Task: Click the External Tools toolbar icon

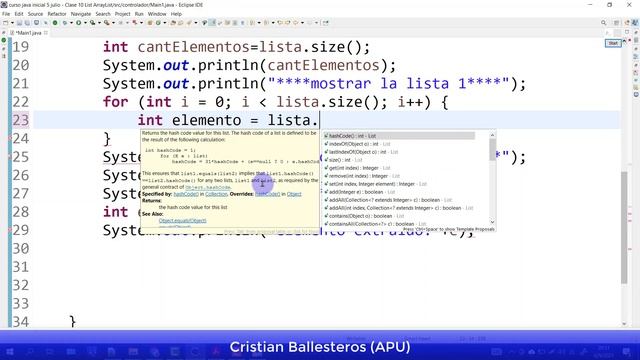Action: pyautogui.click(x=106, y=23)
